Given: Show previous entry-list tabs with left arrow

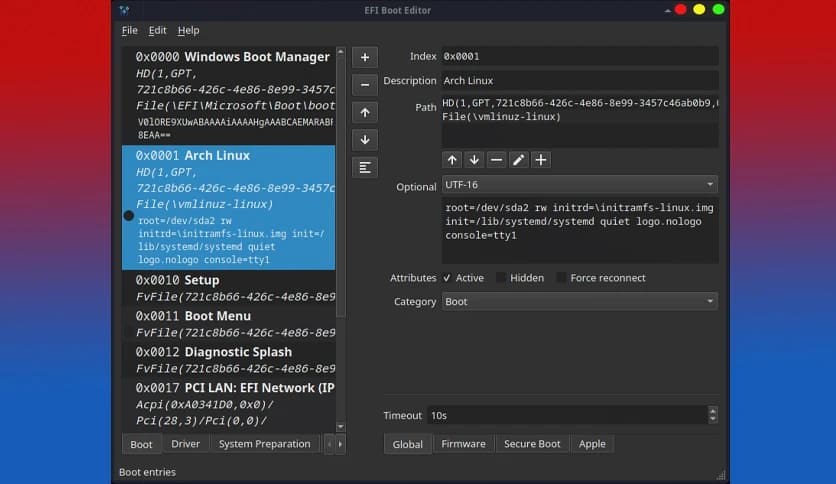Looking at the screenshot, I should [329, 444].
